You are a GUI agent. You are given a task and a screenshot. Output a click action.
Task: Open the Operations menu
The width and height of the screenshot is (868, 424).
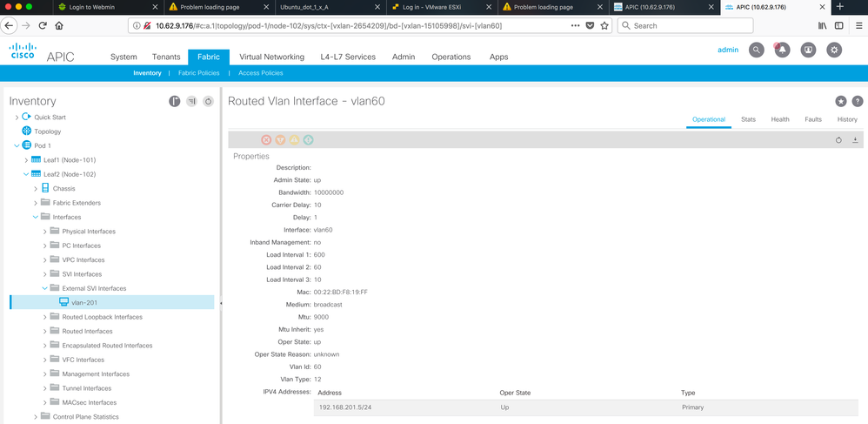point(451,57)
